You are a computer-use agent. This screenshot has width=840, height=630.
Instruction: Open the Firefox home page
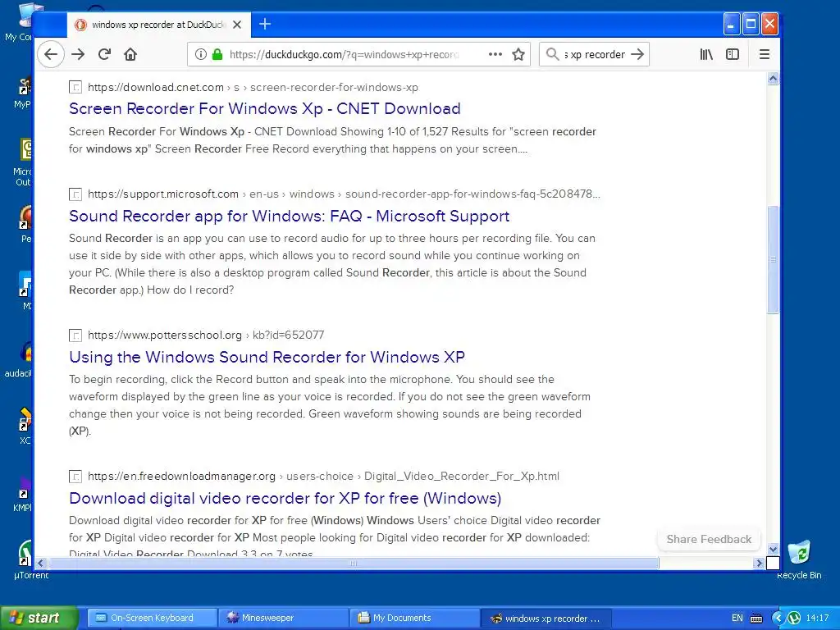[x=130, y=54]
